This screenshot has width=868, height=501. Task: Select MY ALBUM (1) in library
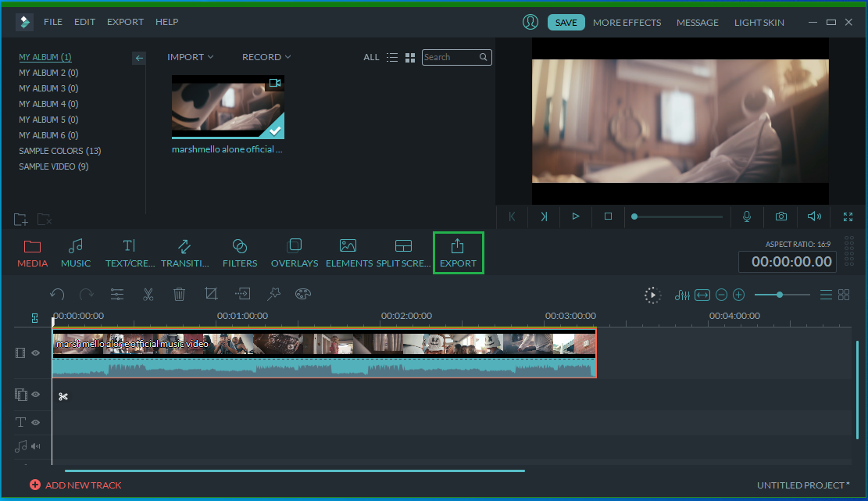pos(45,57)
